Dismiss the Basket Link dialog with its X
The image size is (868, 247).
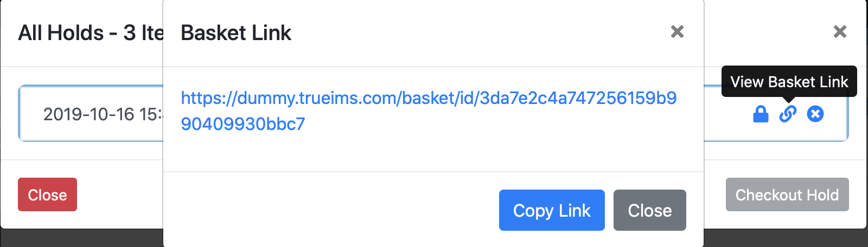point(677,32)
